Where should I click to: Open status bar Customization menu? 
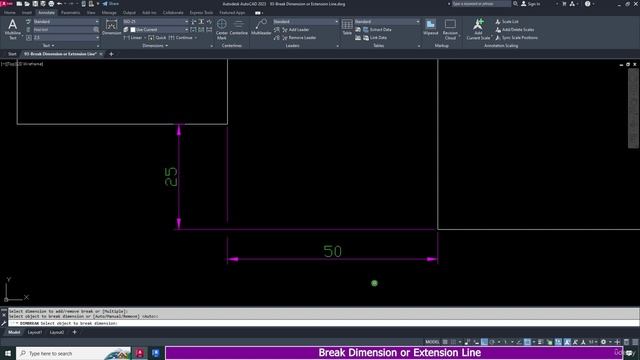point(635,342)
